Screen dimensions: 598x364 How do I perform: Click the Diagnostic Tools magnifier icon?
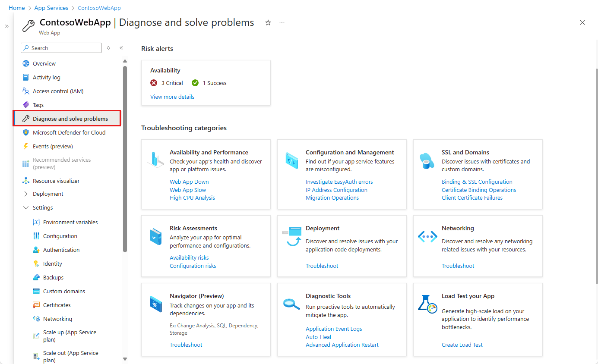pos(291,304)
